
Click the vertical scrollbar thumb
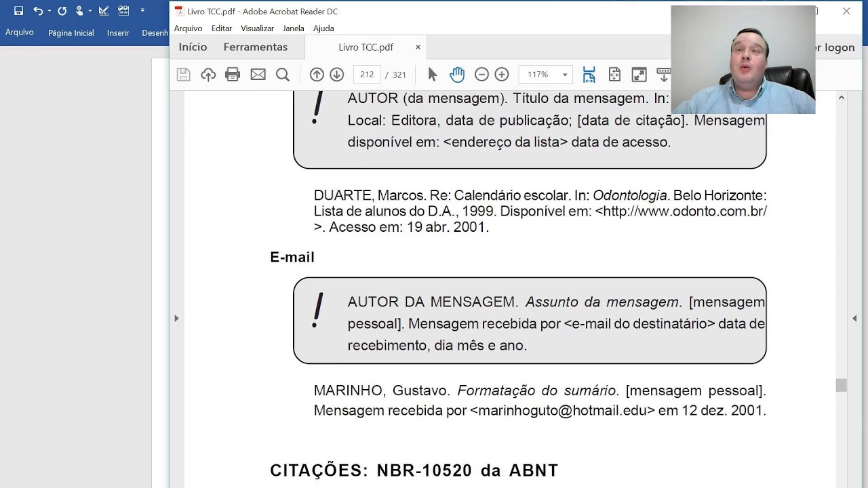point(841,385)
